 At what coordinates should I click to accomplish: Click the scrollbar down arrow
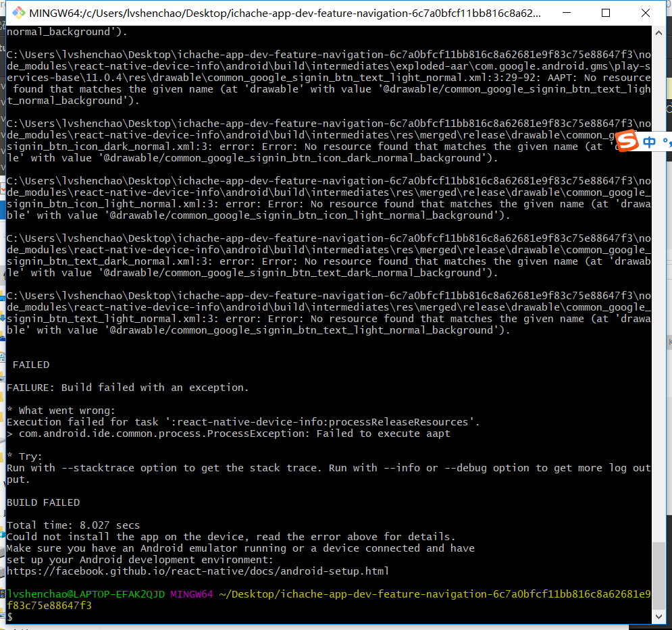658,616
